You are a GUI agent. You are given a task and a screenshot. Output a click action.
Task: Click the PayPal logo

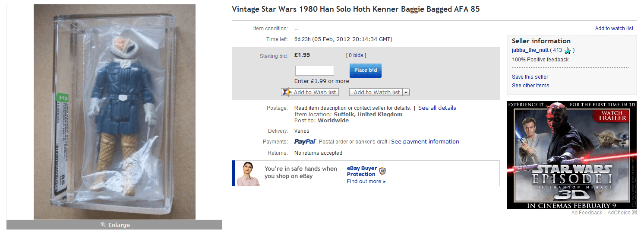pos(306,142)
